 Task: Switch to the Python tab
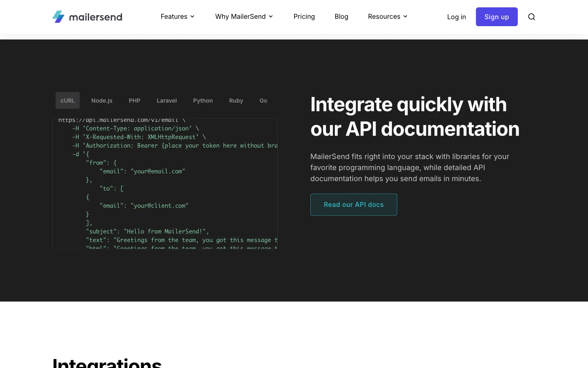coord(203,101)
